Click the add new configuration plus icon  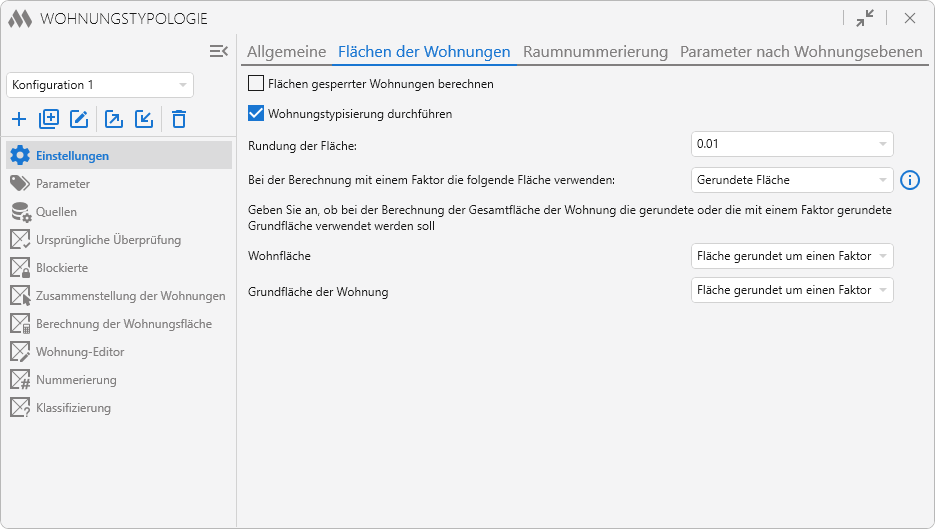[19, 120]
